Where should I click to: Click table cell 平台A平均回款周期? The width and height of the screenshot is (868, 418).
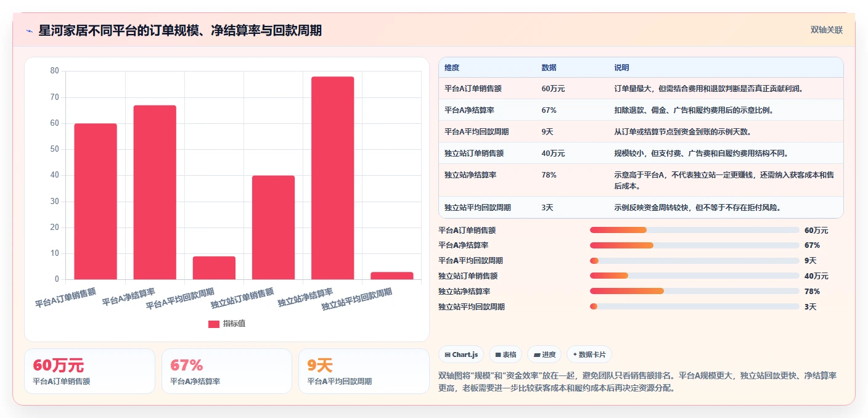pyautogui.click(x=477, y=132)
